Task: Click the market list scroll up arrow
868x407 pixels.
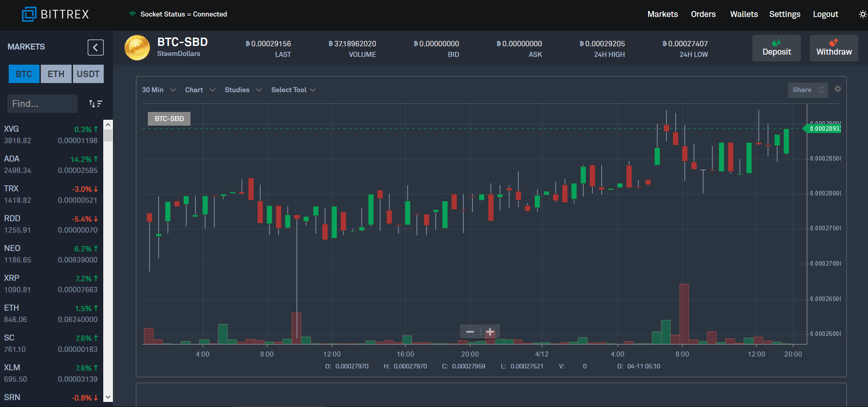Action: pos(108,124)
